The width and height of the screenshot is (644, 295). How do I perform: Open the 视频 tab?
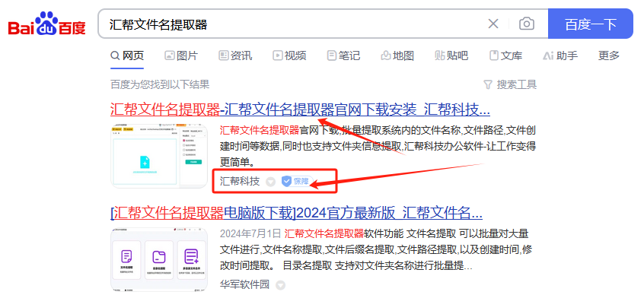coord(289,56)
